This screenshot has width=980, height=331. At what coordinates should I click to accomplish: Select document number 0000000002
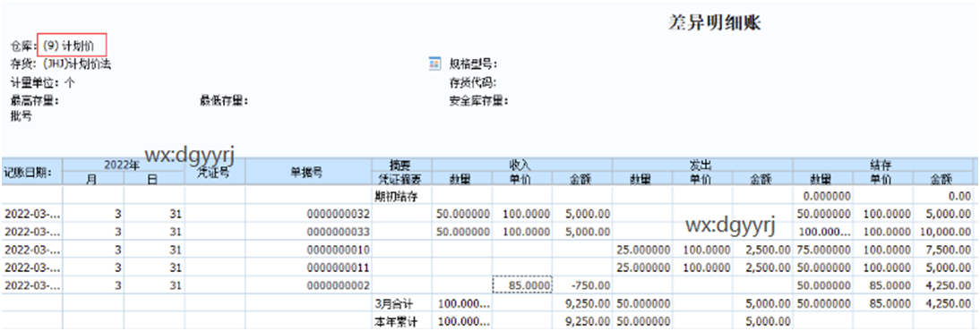click(x=308, y=285)
